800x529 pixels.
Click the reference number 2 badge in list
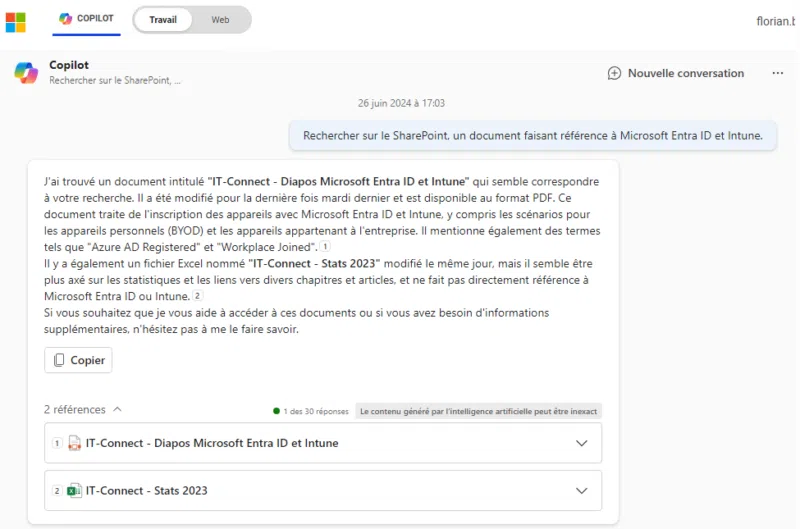point(57,491)
